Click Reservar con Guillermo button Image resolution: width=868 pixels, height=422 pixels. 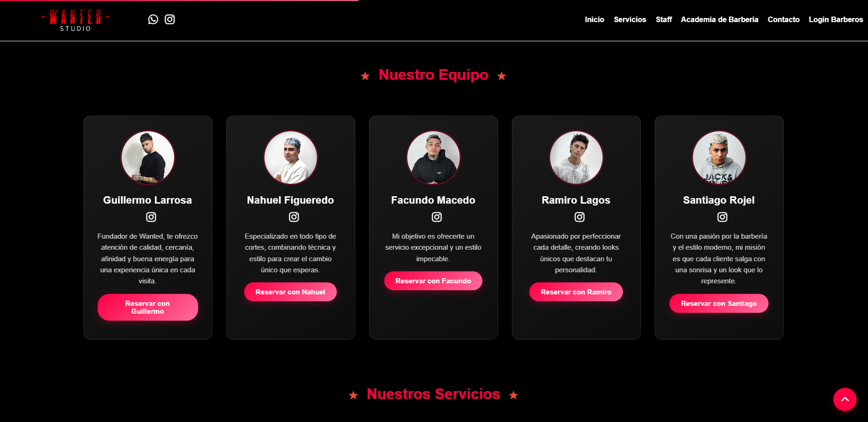(x=148, y=307)
